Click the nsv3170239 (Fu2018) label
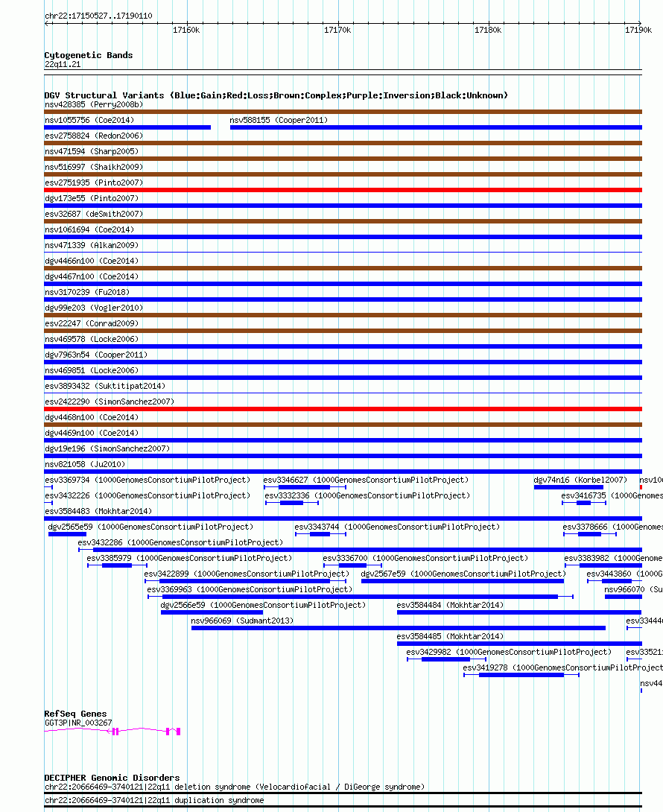The width and height of the screenshot is (663, 812). (87, 292)
